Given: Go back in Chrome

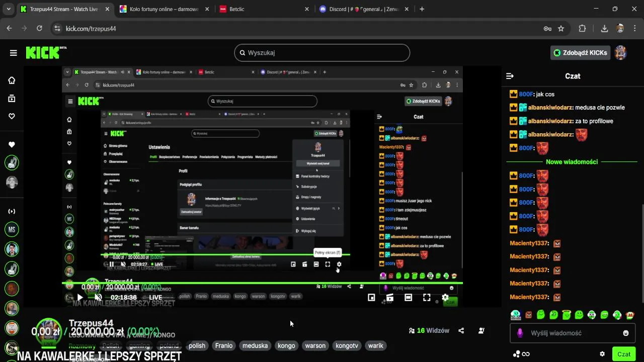Looking at the screenshot, I should (x=9, y=29).
